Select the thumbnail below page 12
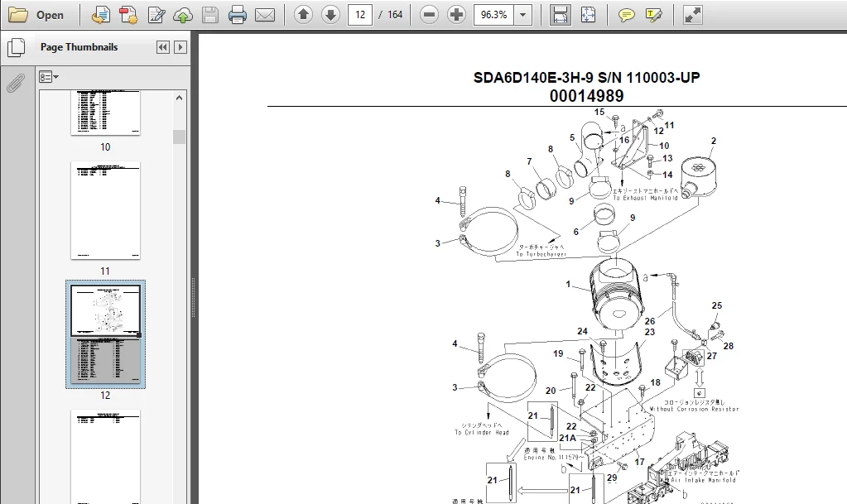Viewport: 847px width, 504px height. tap(105, 457)
